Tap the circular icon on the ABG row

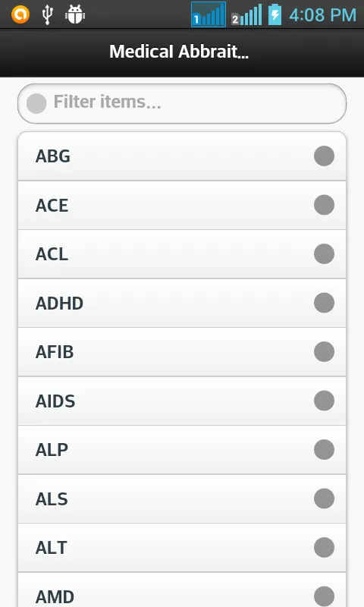pyautogui.click(x=324, y=156)
